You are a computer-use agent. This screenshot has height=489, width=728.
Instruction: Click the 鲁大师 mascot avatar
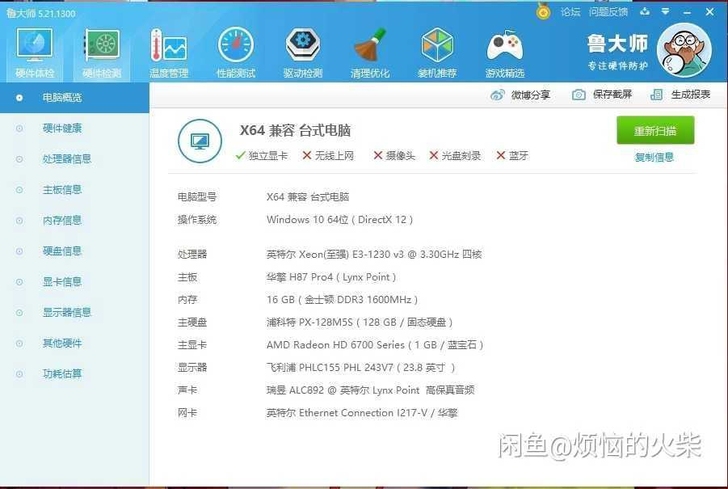coord(684,50)
